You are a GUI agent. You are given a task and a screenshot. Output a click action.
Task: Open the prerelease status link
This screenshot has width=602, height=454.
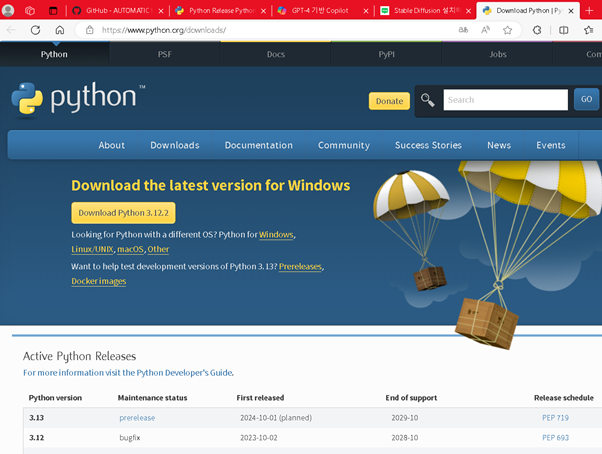137,418
